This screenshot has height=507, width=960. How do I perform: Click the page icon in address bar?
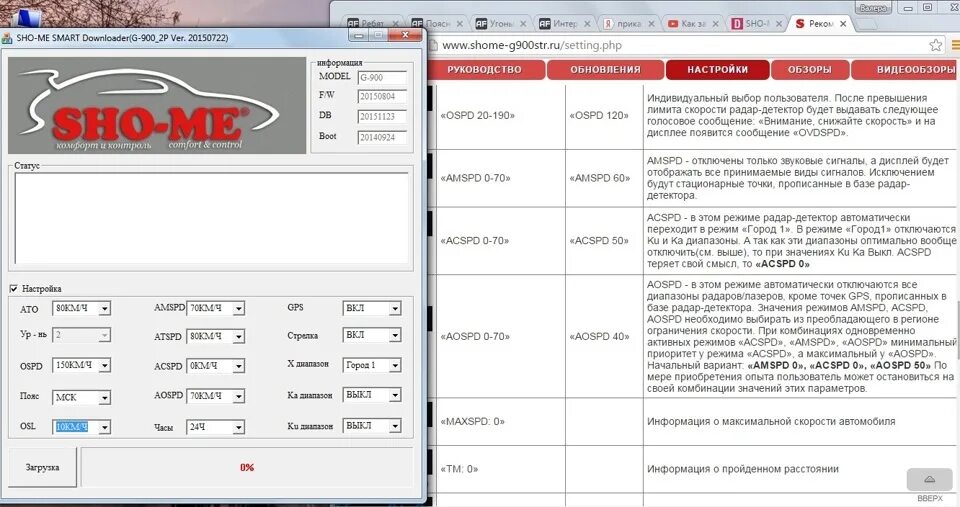(x=433, y=45)
